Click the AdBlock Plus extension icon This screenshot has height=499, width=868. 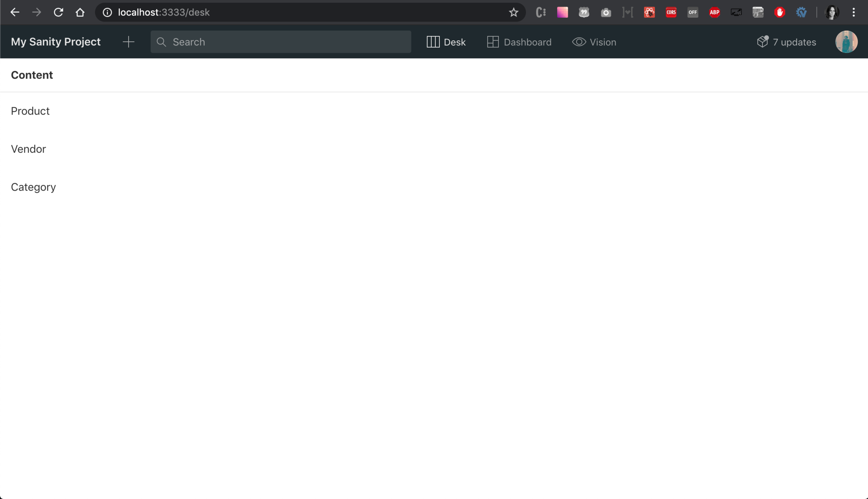tap(714, 13)
